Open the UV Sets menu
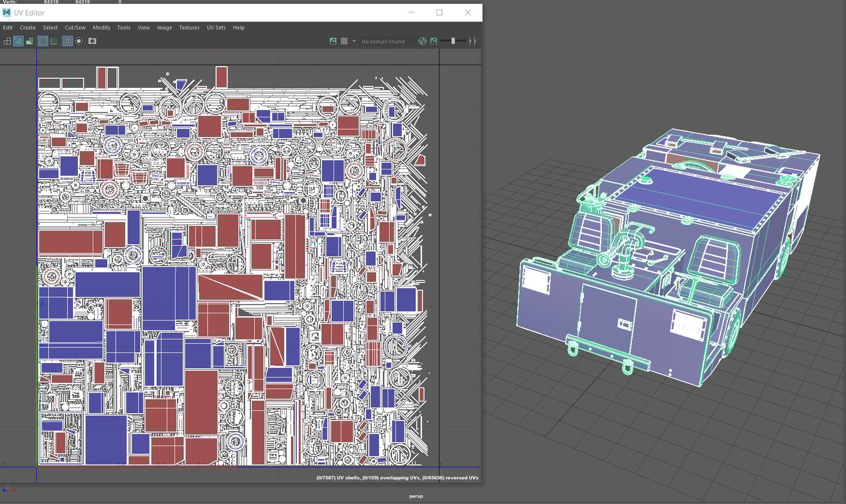The width and height of the screenshot is (846, 504). [216, 28]
